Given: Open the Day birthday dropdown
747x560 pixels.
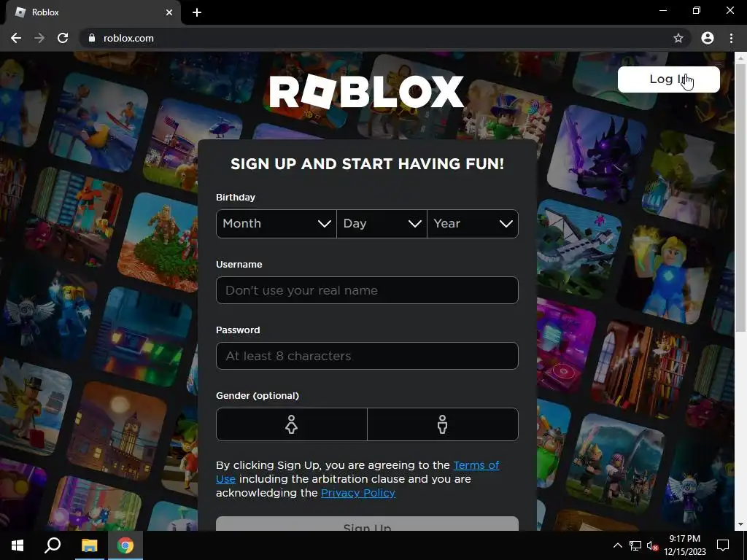Looking at the screenshot, I should pyautogui.click(x=382, y=224).
